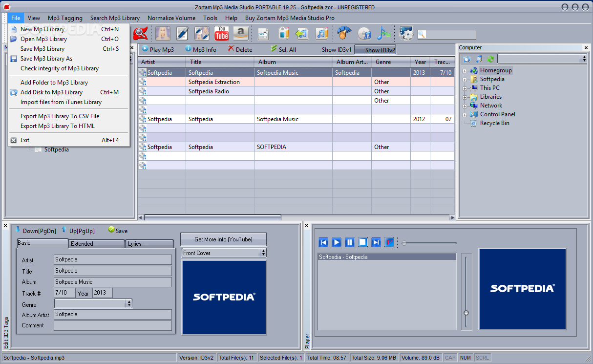The height and width of the screenshot is (364, 593).
Task: Select Check integrity of Mp3 Library
Action: point(69,68)
